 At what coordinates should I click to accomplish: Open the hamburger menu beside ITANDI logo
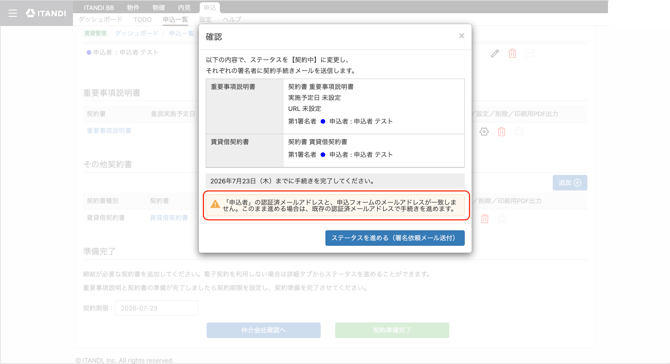click(x=13, y=13)
